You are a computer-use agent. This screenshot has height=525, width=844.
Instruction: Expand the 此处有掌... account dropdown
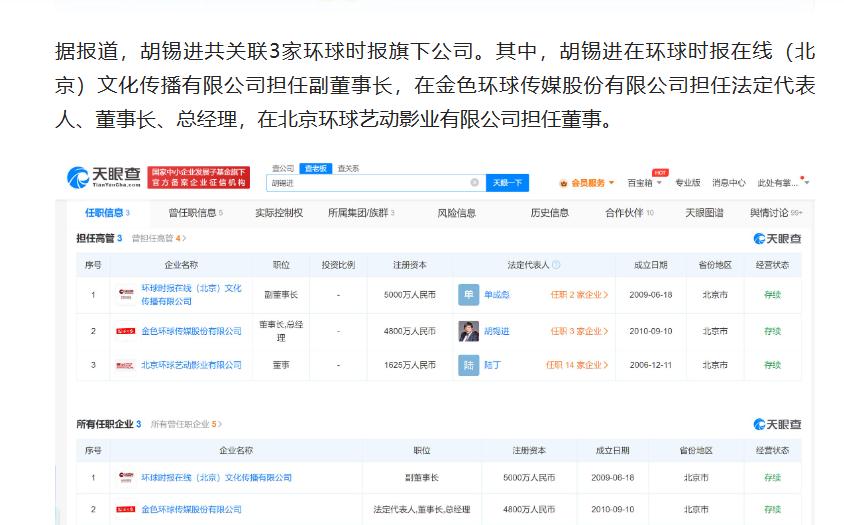(783, 183)
